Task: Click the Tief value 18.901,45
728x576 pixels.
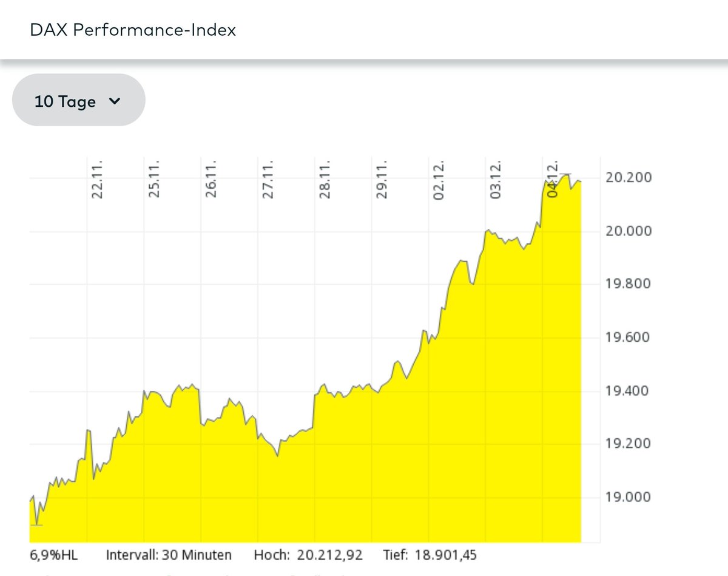Action: pos(445,554)
